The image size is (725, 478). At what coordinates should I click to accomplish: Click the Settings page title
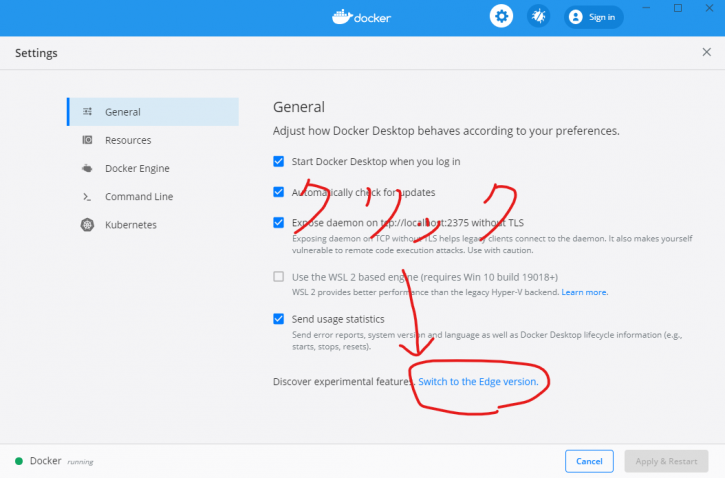click(36, 53)
